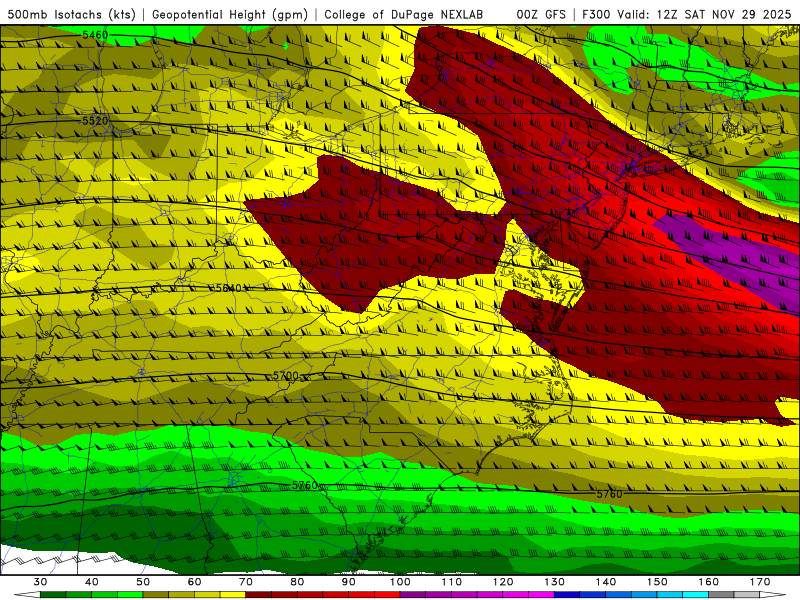Click the legend value 60

click(194, 582)
